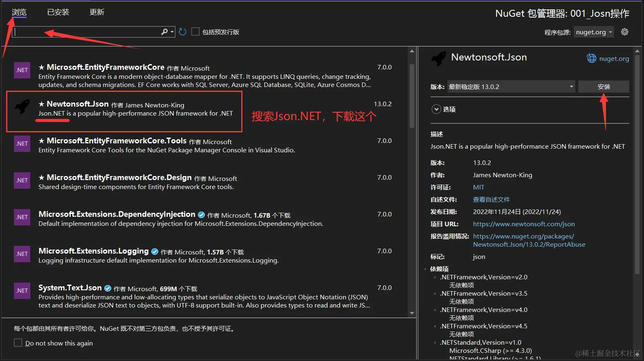This screenshot has width=644, height=361.
Task: Open the ReportAbuse link
Action: pyautogui.click(x=529, y=240)
